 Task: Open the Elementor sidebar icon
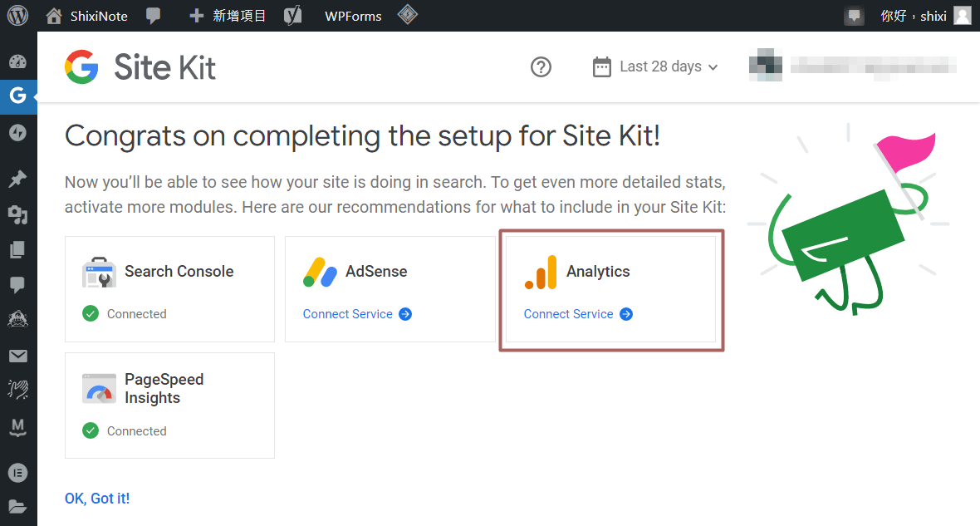tap(17, 473)
